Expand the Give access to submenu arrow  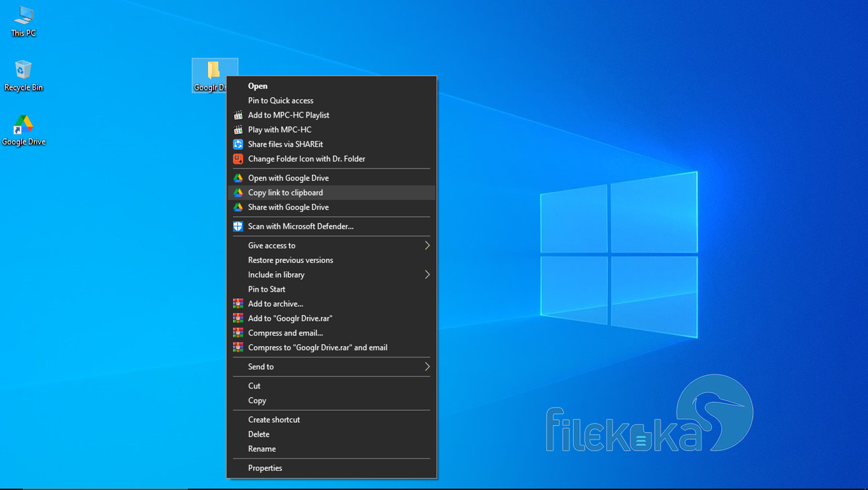[427, 246]
